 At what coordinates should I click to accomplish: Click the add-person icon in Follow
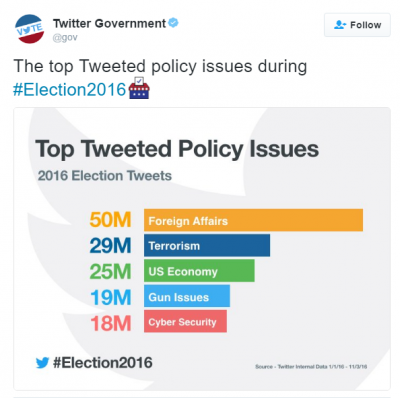340,25
